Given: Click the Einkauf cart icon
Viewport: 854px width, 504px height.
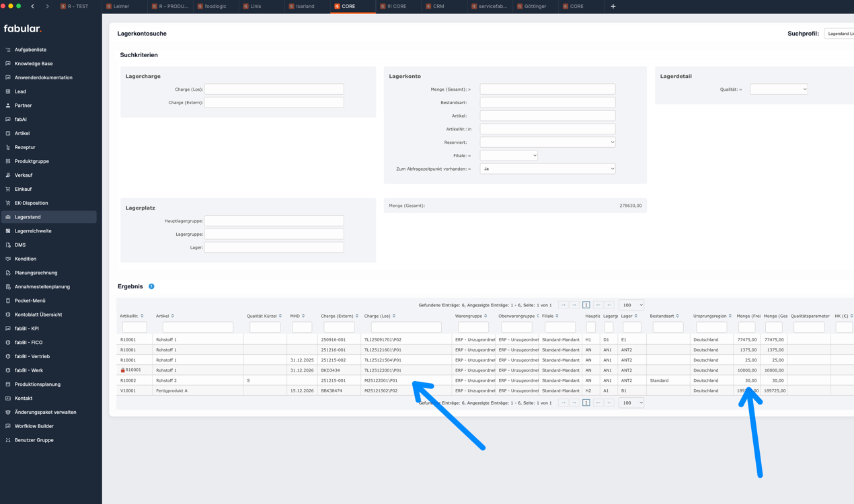Looking at the screenshot, I should point(8,189).
